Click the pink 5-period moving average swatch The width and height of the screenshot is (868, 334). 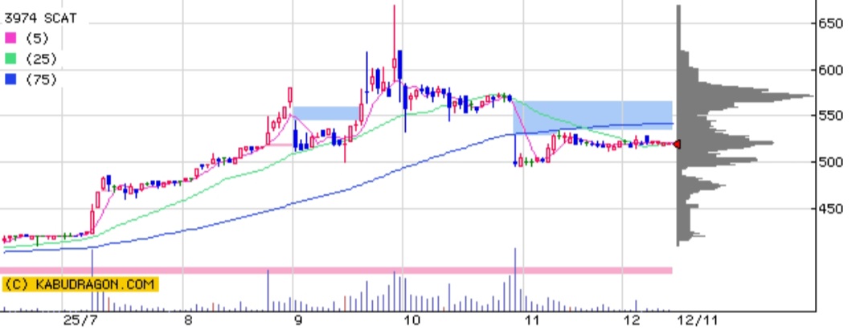click(11, 38)
